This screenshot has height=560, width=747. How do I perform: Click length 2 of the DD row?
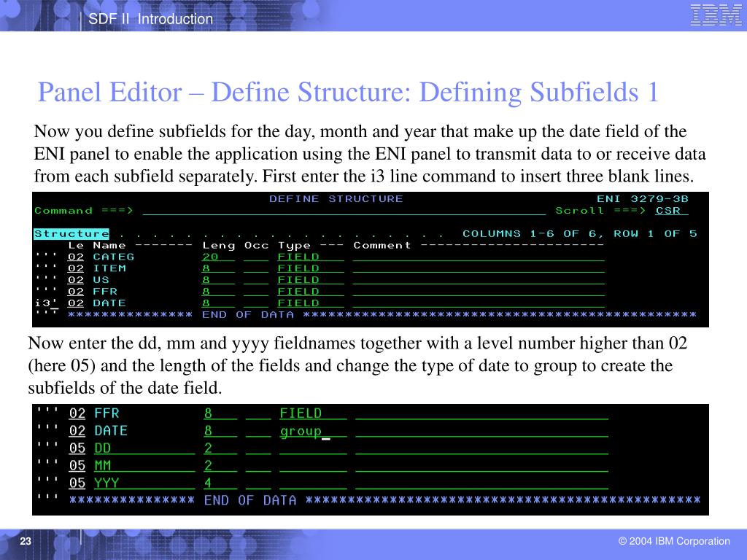point(220,448)
